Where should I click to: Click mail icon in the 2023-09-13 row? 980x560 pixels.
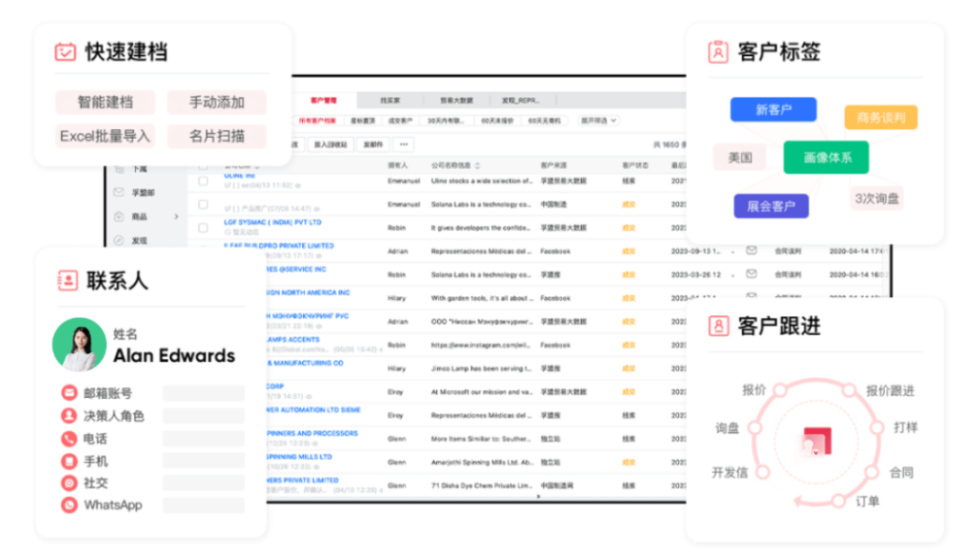pos(751,250)
